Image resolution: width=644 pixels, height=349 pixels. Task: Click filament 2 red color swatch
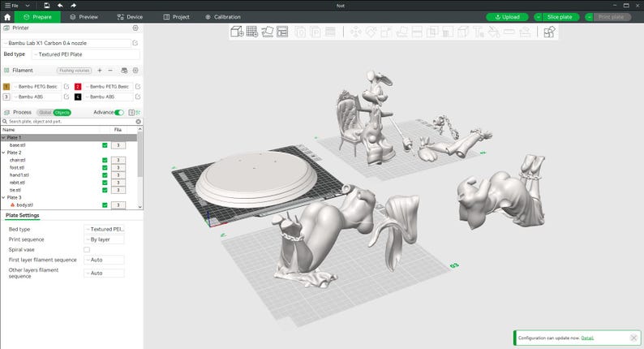[78, 86]
